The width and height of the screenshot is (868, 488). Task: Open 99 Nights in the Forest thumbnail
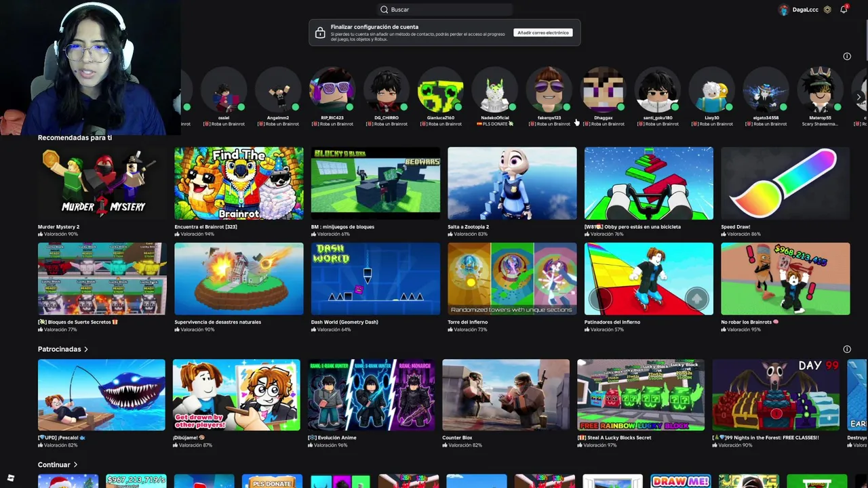[776, 395]
